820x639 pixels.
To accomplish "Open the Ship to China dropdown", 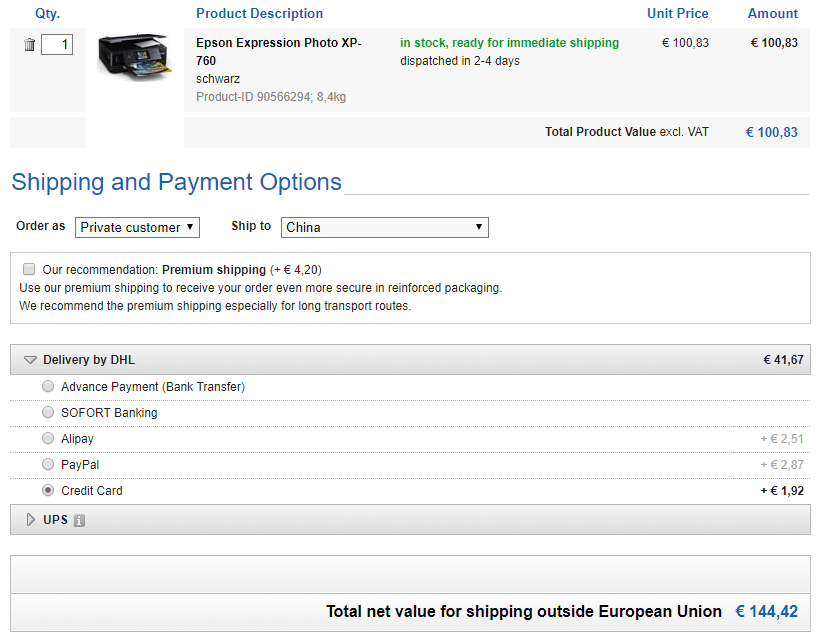I will click(384, 227).
